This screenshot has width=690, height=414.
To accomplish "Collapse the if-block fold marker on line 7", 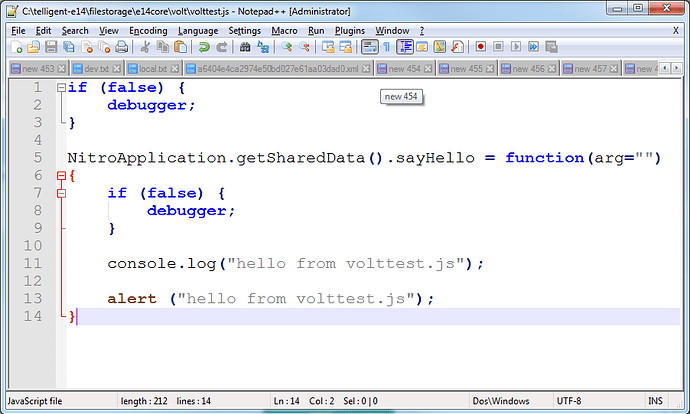I will (x=61, y=193).
